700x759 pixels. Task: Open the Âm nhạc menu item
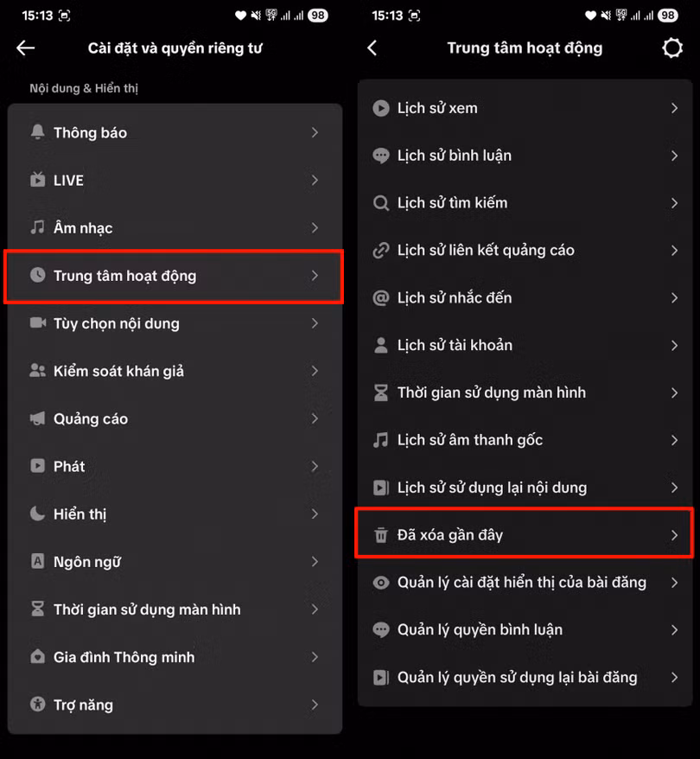coord(175,227)
